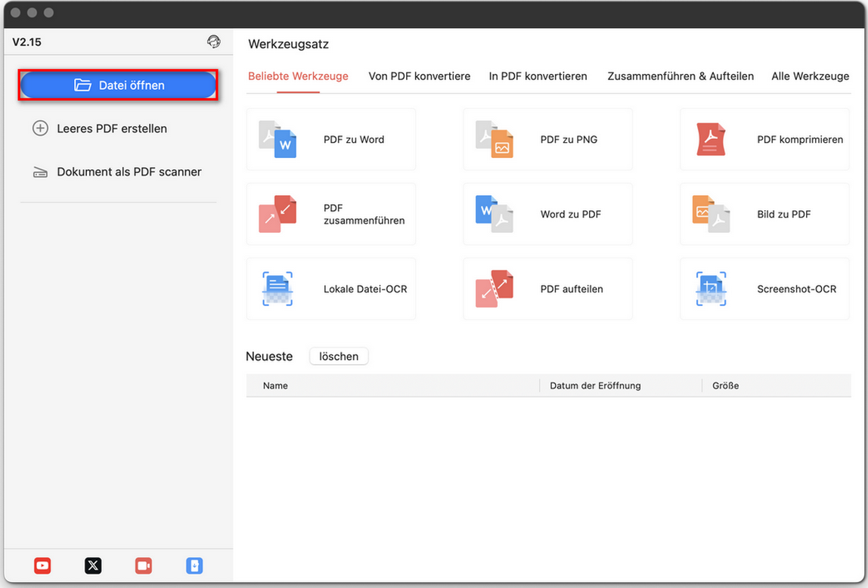This screenshot has width=868, height=588.
Task: Open the support headset icon
Action: (214, 42)
